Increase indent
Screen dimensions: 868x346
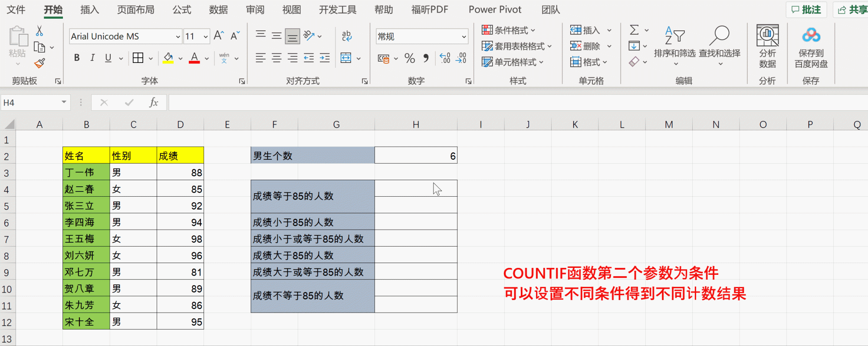click(x=325, y=58)
